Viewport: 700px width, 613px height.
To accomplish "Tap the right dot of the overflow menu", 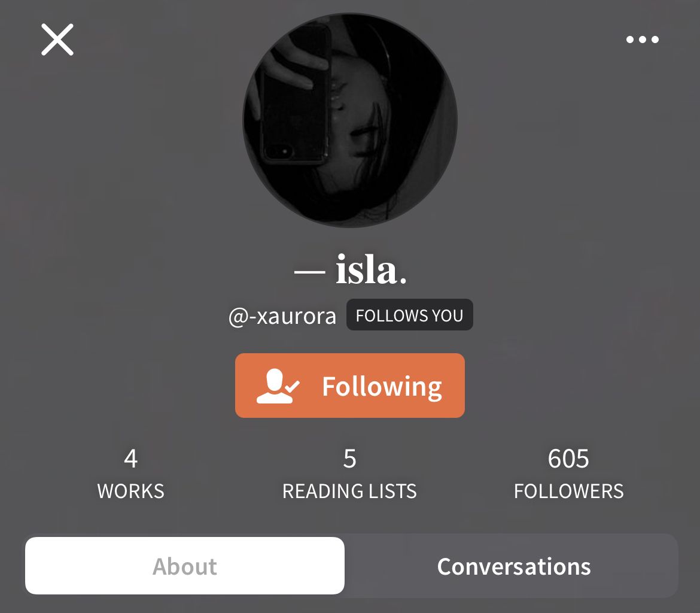I will [x=655, y=40].
